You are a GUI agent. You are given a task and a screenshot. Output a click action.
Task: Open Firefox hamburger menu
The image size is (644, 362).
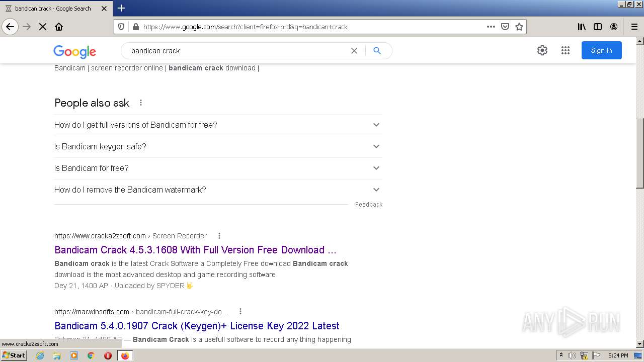pos(634,27)
